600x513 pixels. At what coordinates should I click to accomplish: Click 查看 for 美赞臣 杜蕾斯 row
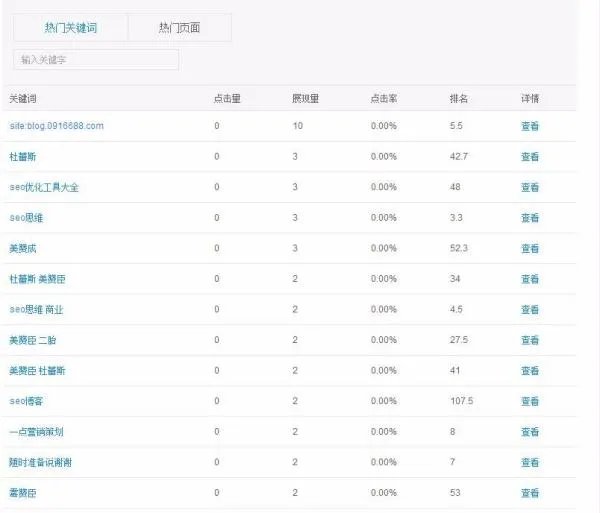pos(530,371)
